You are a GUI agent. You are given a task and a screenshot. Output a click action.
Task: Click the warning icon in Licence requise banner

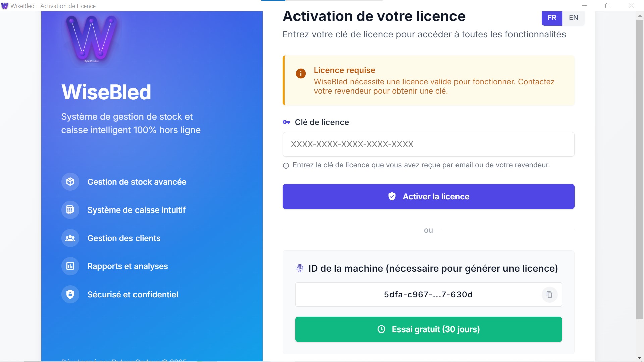[x=301, y=74]
